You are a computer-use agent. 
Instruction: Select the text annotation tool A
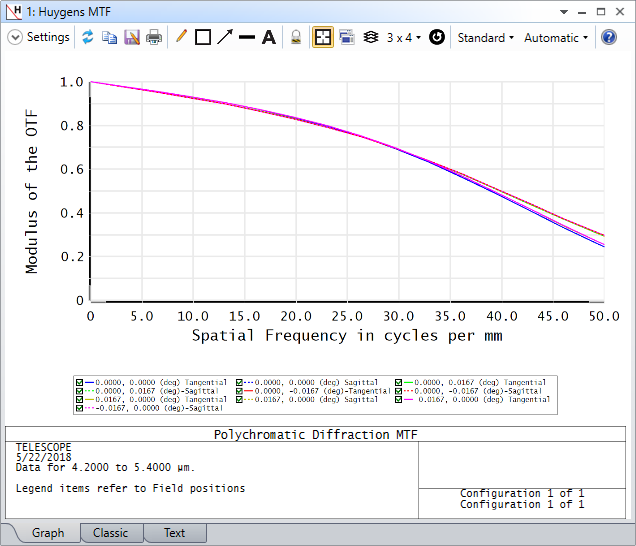click(269, 37)
